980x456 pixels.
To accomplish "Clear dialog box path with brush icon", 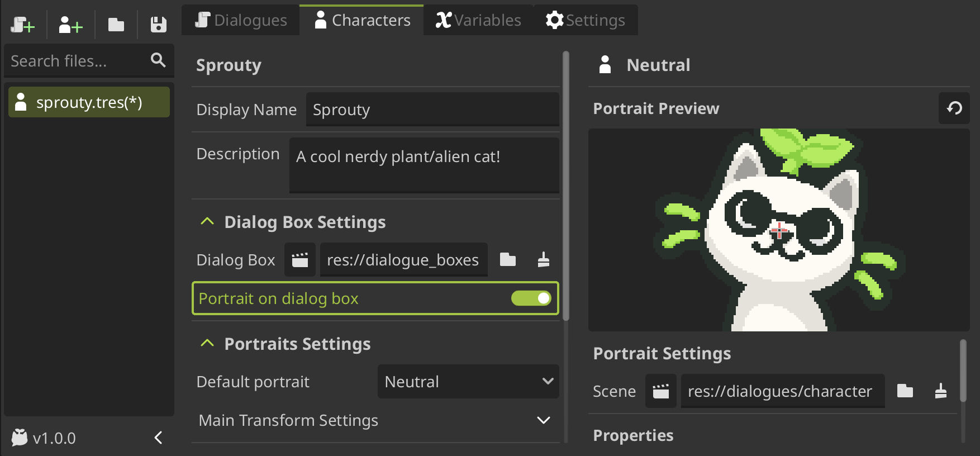I will tap(543, 260).
